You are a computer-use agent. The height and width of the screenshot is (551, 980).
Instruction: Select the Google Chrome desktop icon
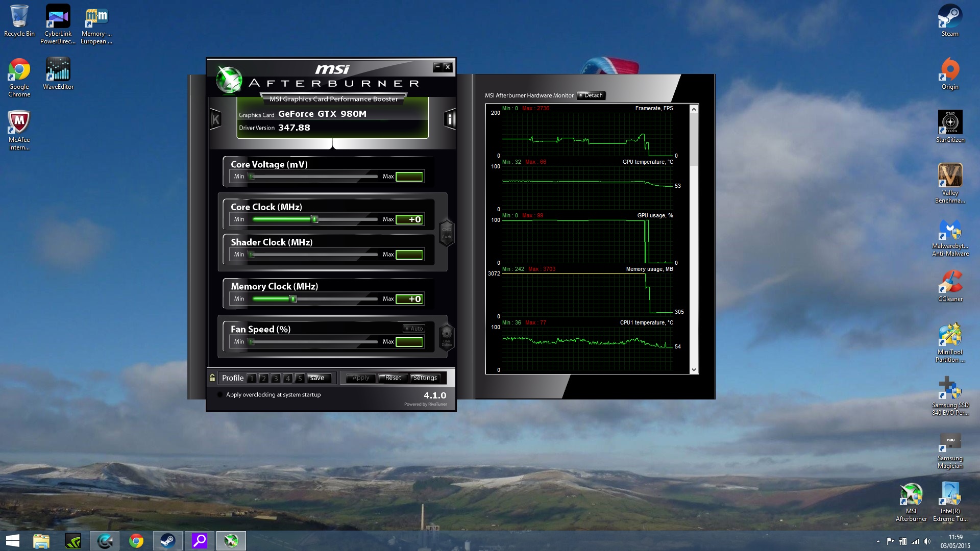(x=19, y=78)
